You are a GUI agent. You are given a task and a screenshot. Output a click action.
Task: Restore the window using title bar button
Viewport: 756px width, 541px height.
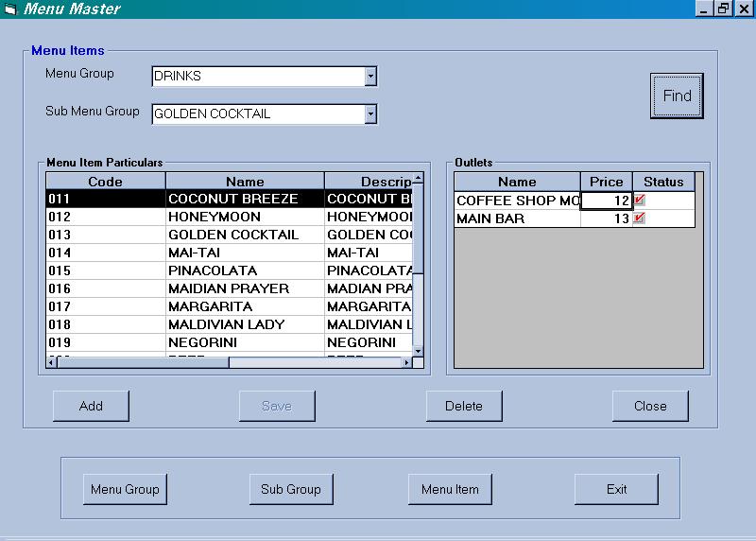click(723, 9)
